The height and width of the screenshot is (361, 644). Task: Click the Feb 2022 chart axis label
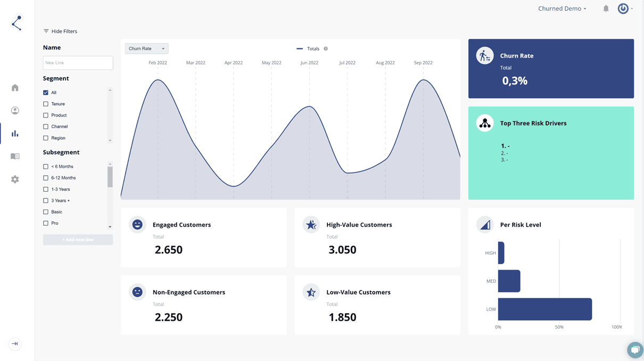pos(158,63)
